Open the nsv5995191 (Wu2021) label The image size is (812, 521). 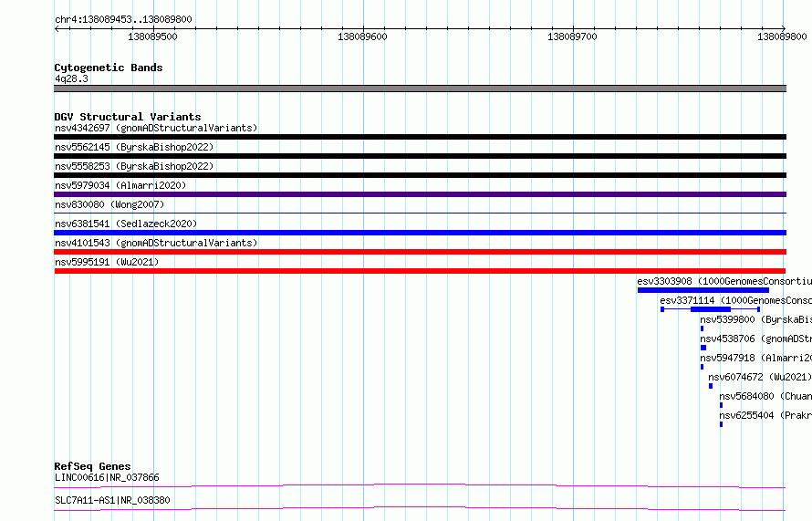107,262
